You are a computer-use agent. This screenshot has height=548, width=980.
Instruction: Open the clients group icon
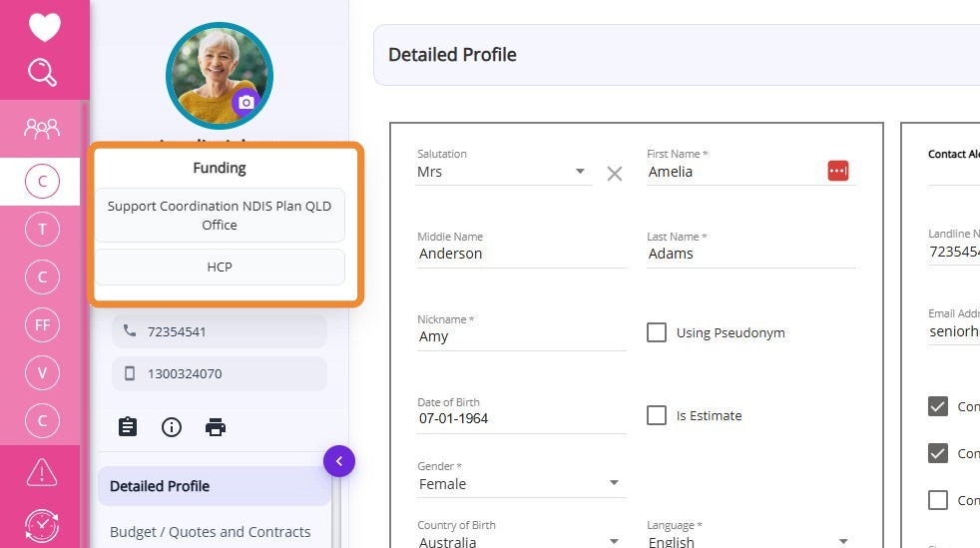pos(42,128)
